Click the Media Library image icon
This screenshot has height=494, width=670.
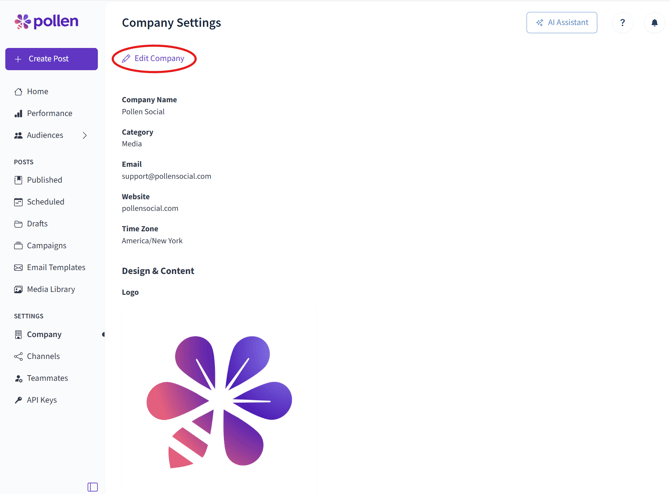18,289
